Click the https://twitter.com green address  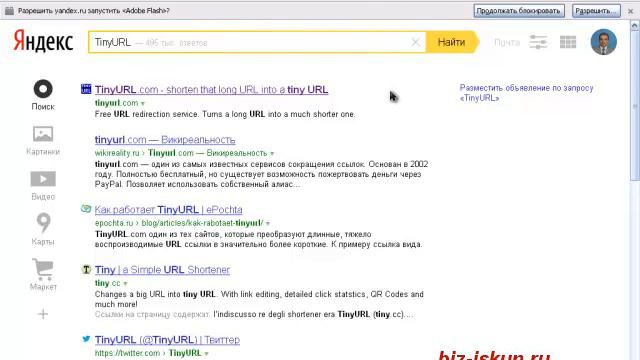pyautogui.click(x=127, y=353)
